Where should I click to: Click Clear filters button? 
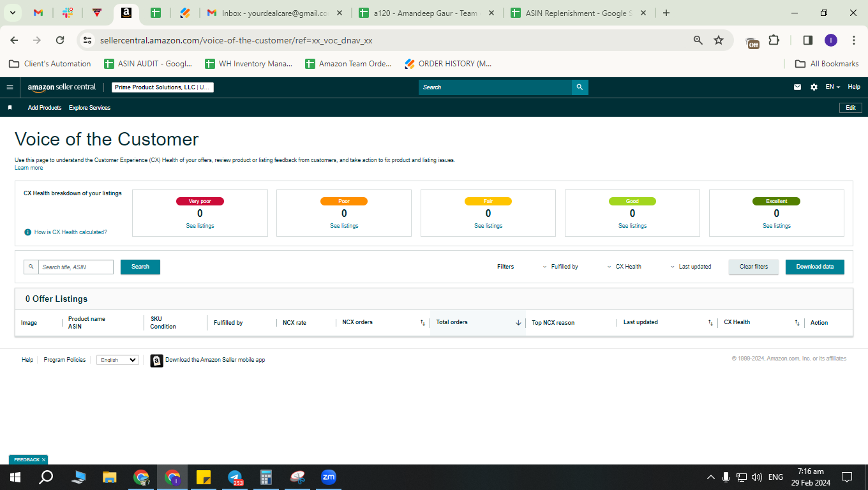pos(754,267)
